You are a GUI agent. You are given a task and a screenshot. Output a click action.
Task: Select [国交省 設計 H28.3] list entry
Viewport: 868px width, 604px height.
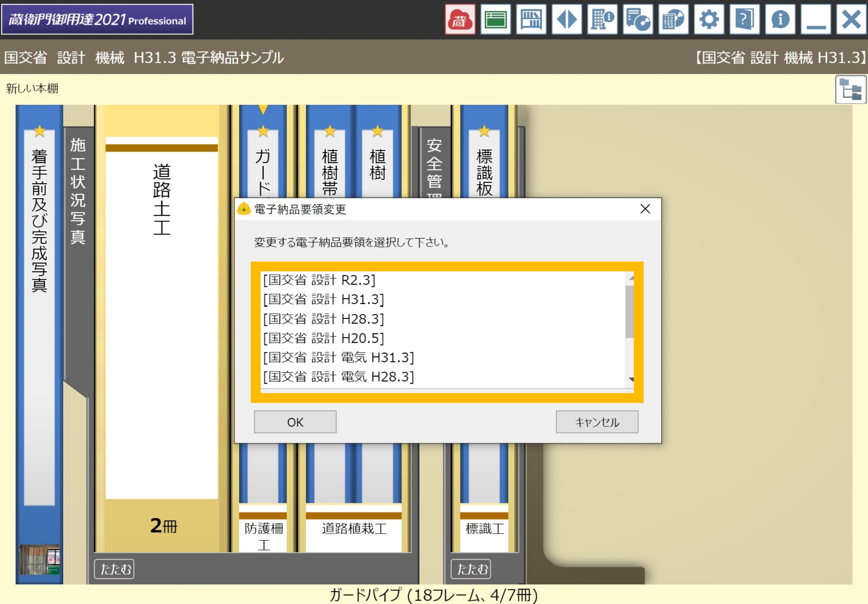443,319
